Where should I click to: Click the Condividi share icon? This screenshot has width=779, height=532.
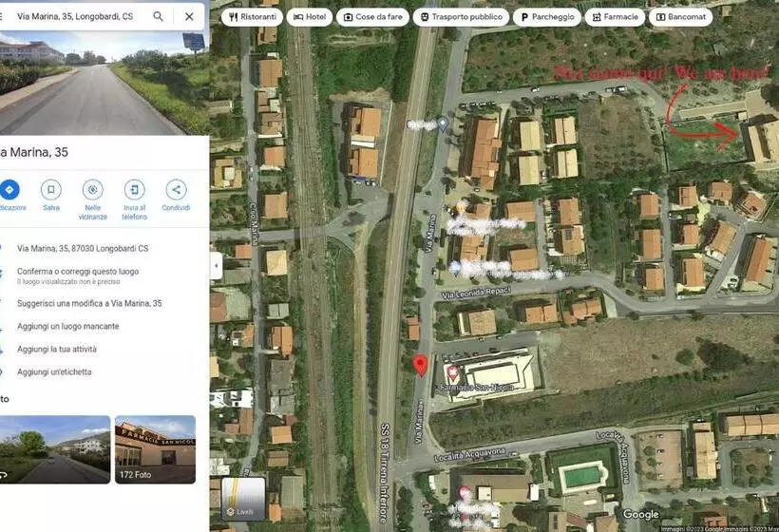coord(176,189)
